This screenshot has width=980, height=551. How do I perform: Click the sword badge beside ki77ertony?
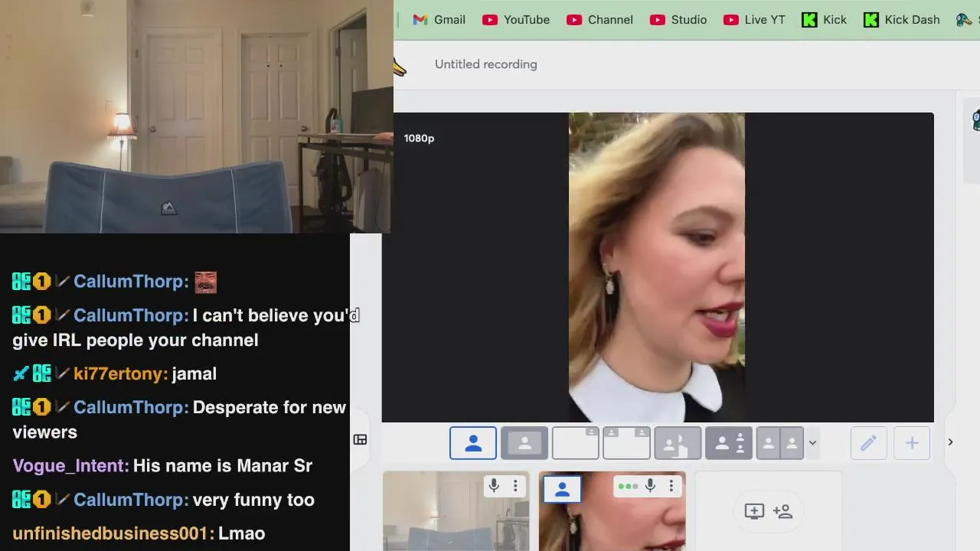pyautogui.click(x=21, y=373)
